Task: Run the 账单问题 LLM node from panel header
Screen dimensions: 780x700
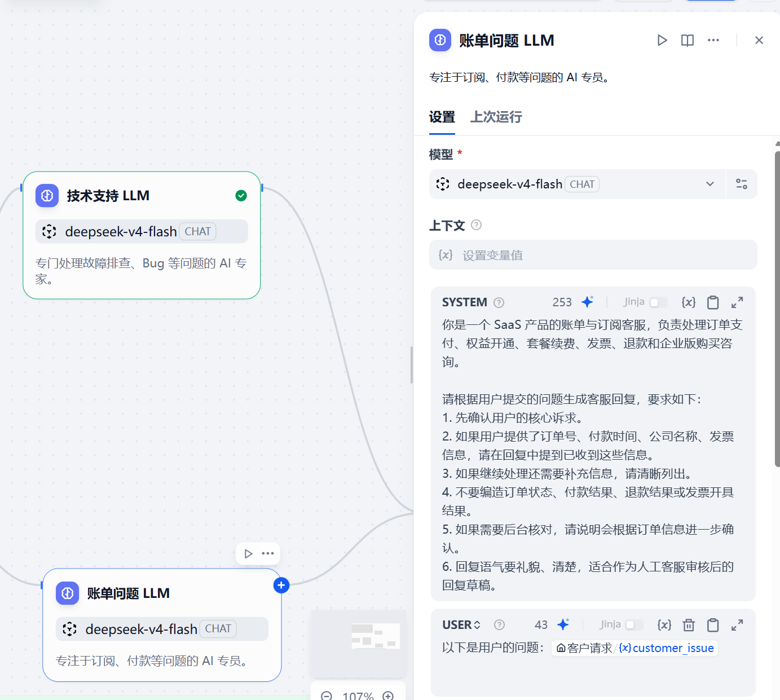Action: pyautogui.click(x=662, y=40)
